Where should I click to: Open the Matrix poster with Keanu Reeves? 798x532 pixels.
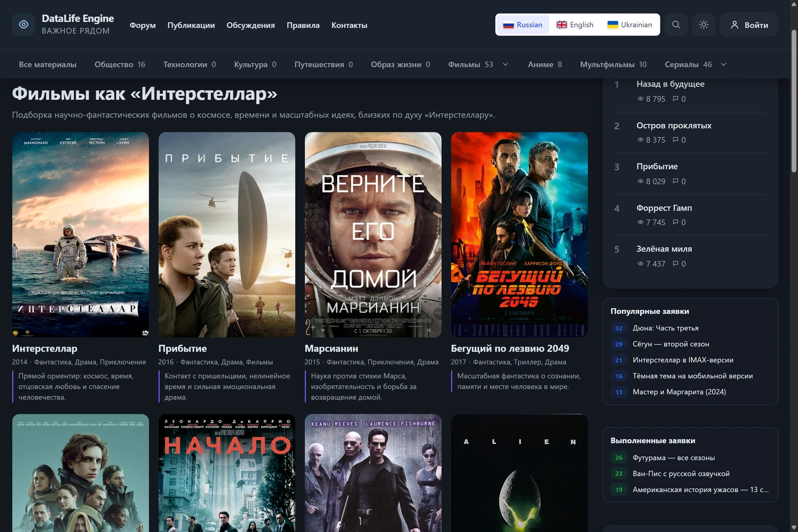(373, 473)
